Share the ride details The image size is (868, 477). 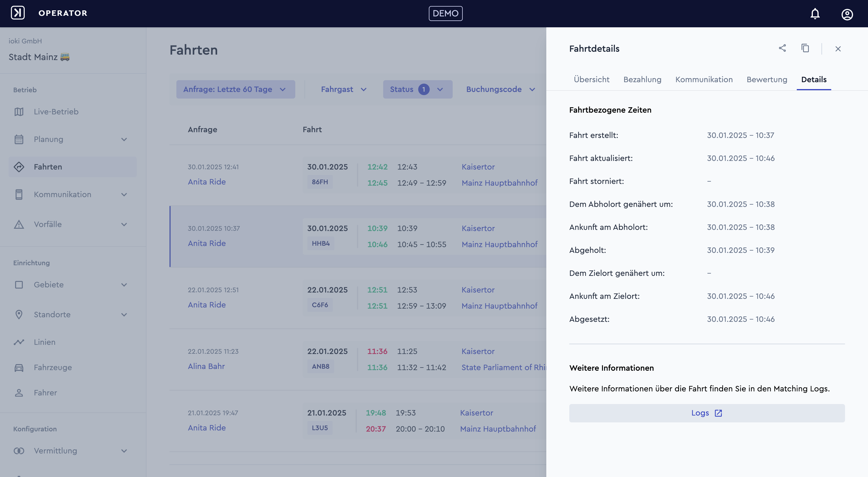coord(782,48)
